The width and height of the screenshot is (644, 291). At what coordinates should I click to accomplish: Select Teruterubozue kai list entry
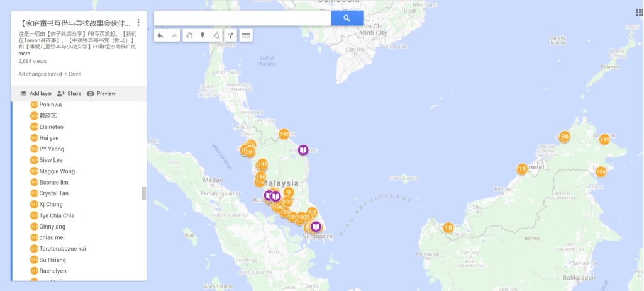tap(62, 249)
